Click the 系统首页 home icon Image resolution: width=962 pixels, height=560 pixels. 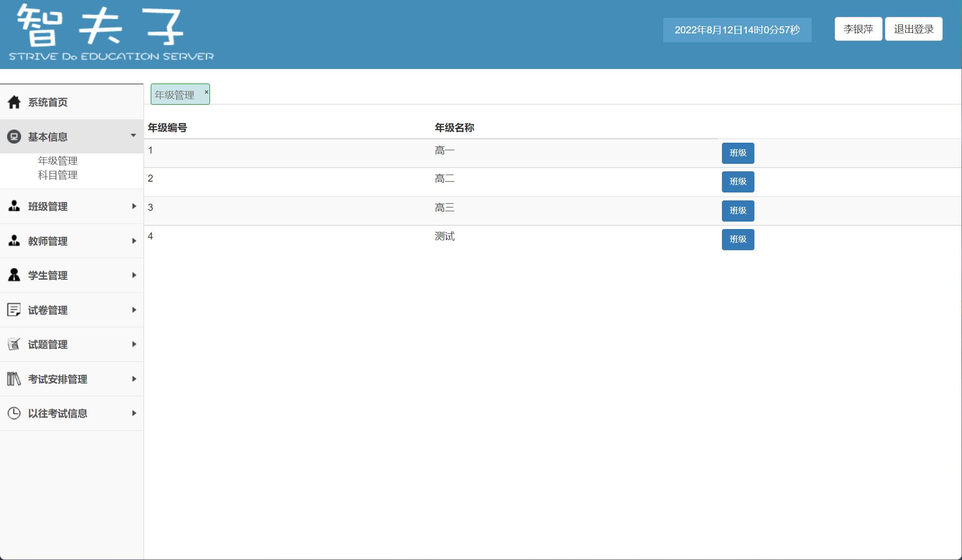(14, 102)
